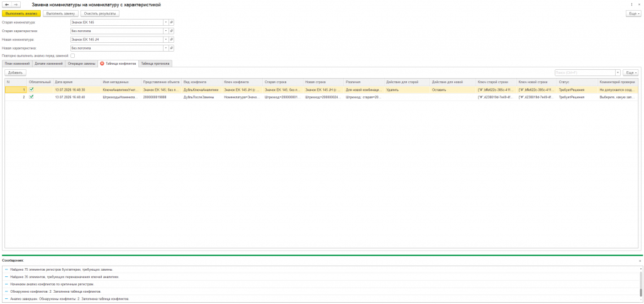Toggle Обязательный checkbox in row 1

click(31, 89)
